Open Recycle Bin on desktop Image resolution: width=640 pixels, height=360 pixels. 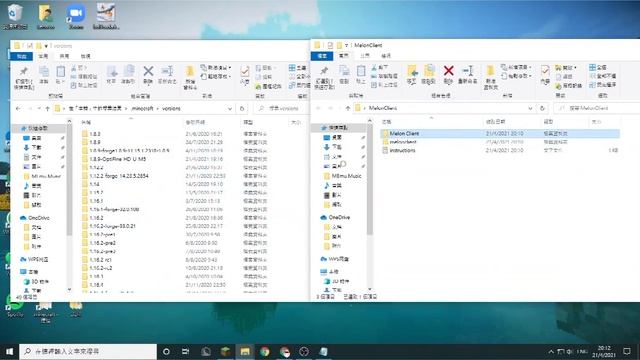(x=15, y=17)
